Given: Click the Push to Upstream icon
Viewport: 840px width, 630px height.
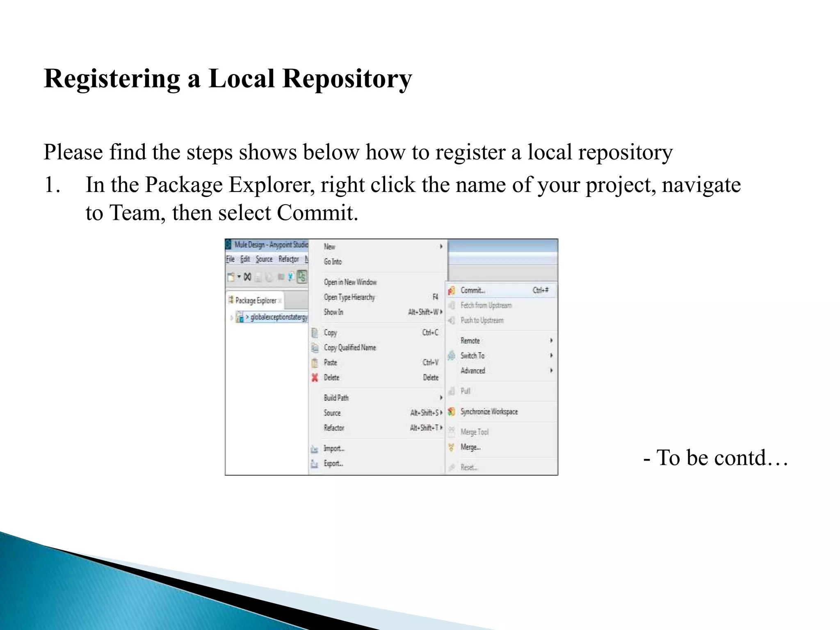Looking at the screenshot, I should (x=452, y=320).
